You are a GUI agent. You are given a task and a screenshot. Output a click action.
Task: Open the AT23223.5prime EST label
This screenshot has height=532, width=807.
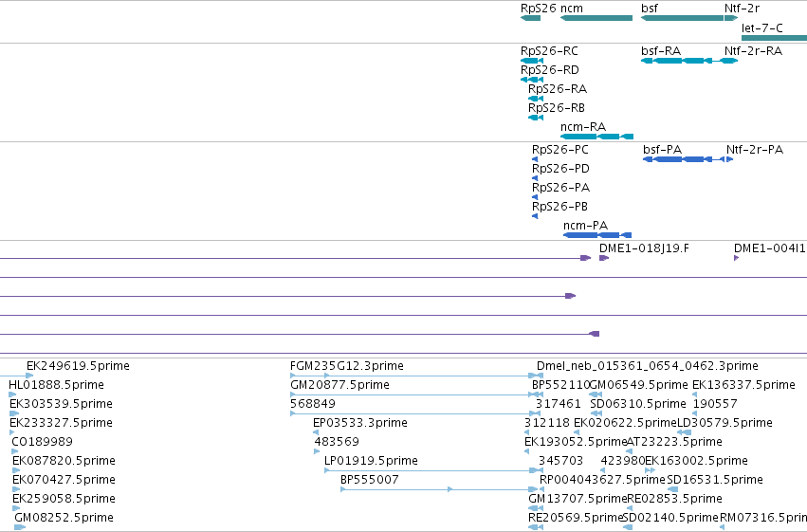coord(674,442)
